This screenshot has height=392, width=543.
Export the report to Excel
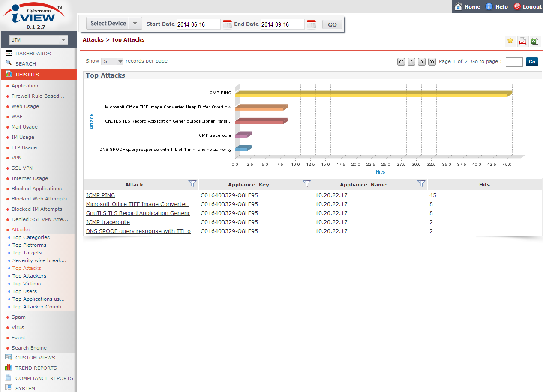[534, 41]
